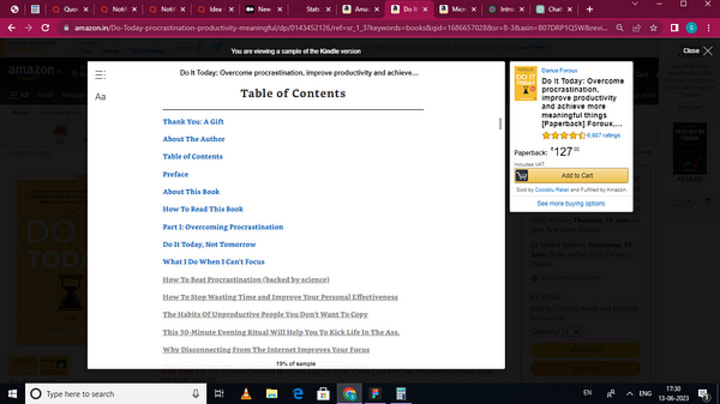
Task: Open How To Beat Procrastination (backed by science)
Action: 246,280
